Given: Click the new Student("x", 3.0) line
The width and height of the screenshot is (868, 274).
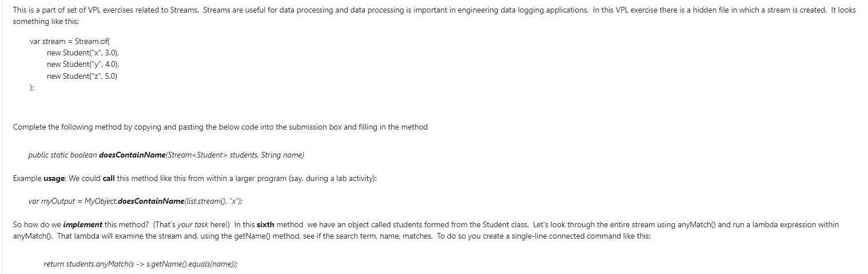Looking at the screenshot, I should tap(83, 53).
